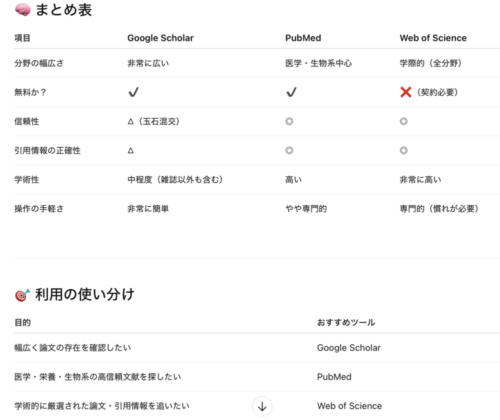Click the 目的 column header
Image resolution: width=500 pixels, height=420 pixels.
pos(22,322)
